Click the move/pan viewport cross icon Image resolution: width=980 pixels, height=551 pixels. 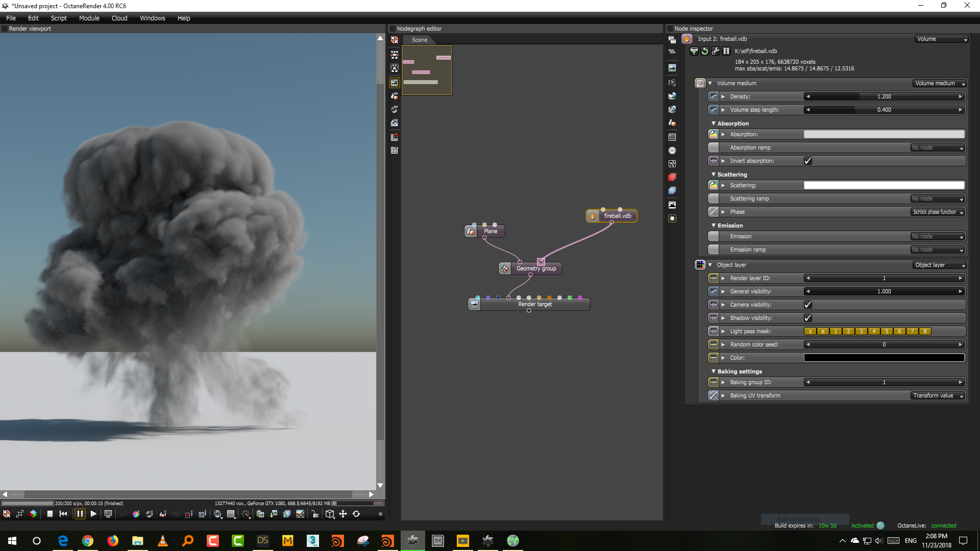click(x=343, y=514)
